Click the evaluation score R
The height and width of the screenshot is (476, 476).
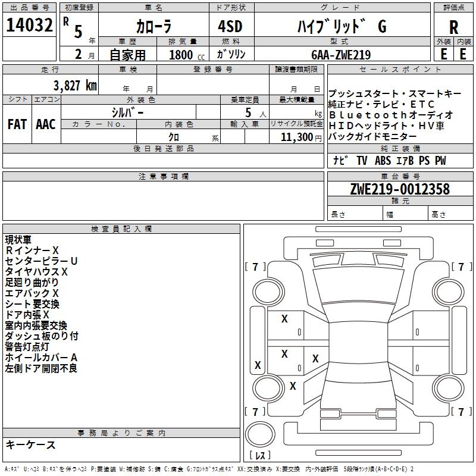pos(453,27)
